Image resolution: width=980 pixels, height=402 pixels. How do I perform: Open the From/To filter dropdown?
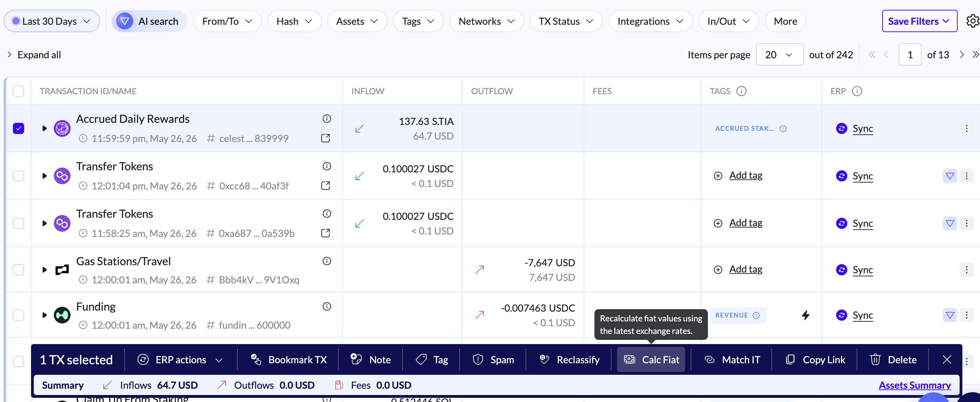tap(227, 21)
